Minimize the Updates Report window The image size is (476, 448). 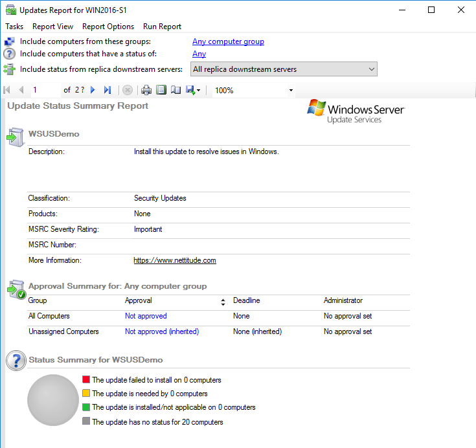[x=402, y=10]
